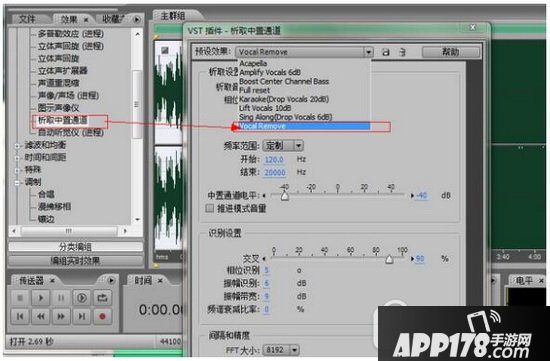Click the 开始 frequency field 120.0
Image resolution: width=550 pixels, height=361 pixels.
274,160
